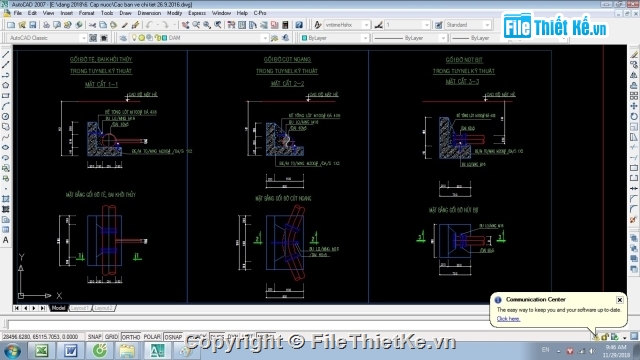The width and height of the screenshot is (640, 360).
Task: Open Excel from the Windows taskbar
Action: click(x=42, y=351)
